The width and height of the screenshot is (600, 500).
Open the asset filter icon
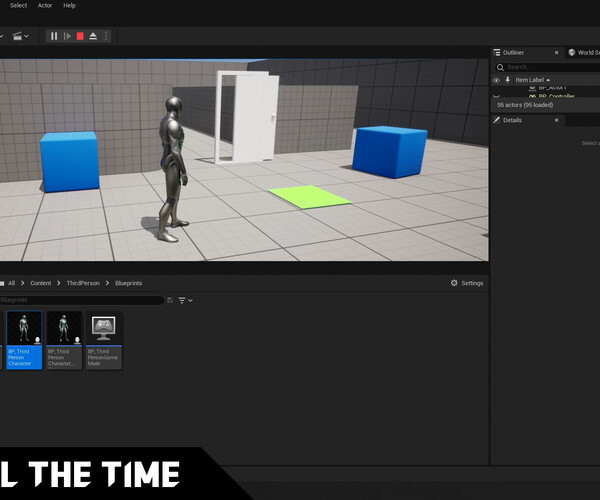[182, 300]
